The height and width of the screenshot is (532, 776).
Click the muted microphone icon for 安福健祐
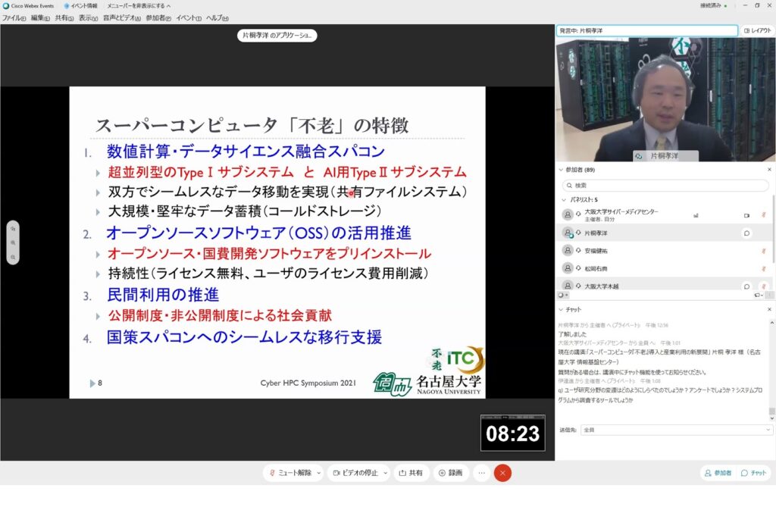[x=764, y=251]
